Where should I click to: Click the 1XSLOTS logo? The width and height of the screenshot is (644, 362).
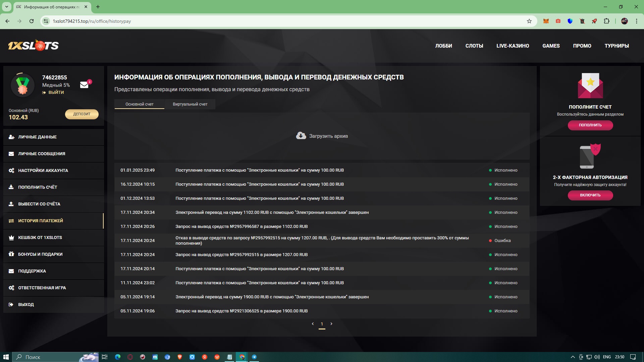(34, 46)
